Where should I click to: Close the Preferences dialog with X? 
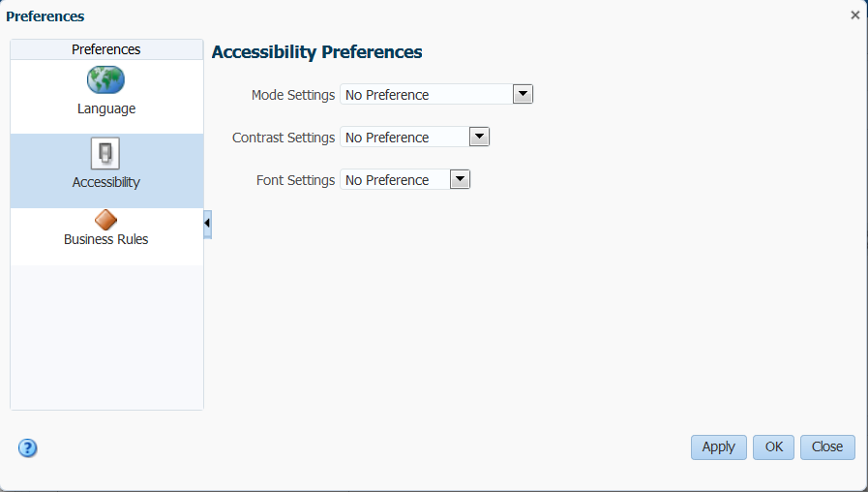[x=855, y=15]
